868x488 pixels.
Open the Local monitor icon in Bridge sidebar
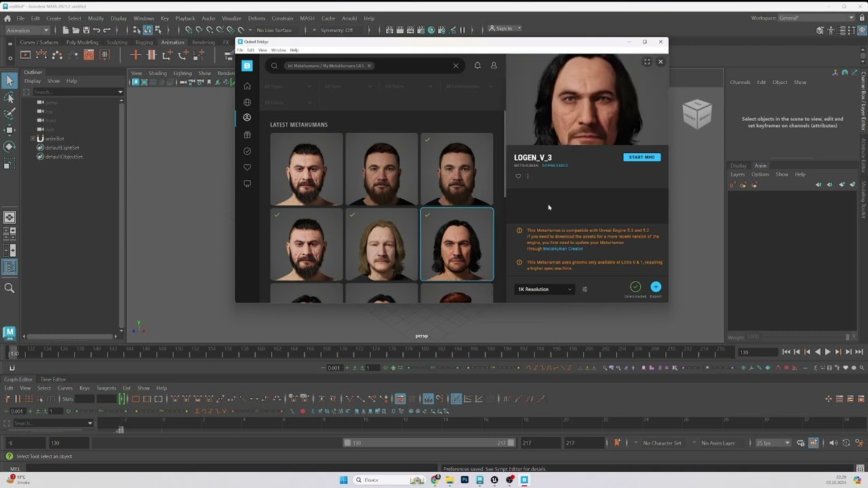[x=247, y=184]
